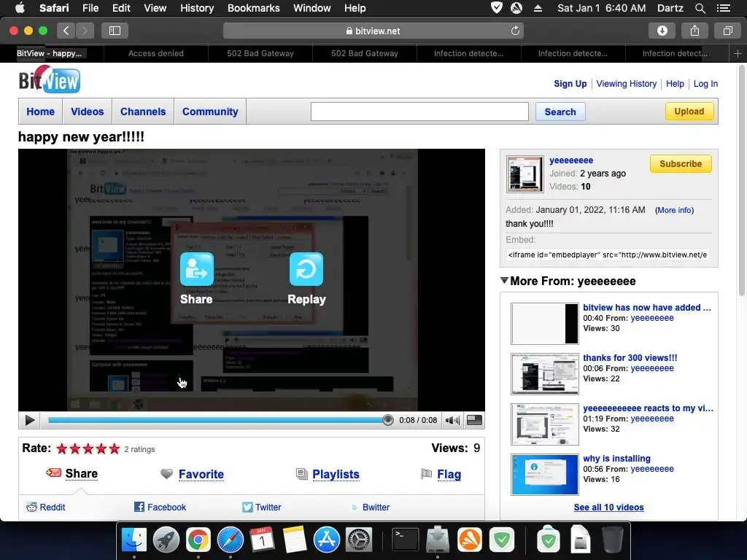The height and width of the screenshot is (560, 747).
Task: Click the Favorite heart icon
Action: click(166, 474)
